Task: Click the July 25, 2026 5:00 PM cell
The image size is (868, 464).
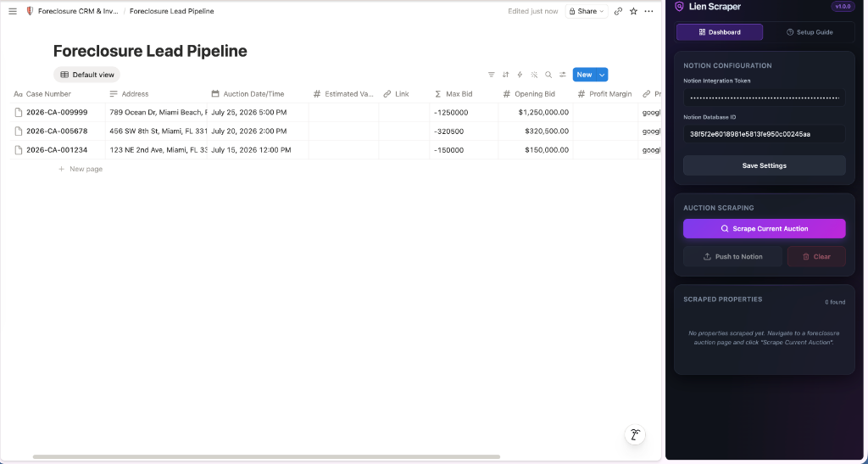Action: [x=258, y=113]
